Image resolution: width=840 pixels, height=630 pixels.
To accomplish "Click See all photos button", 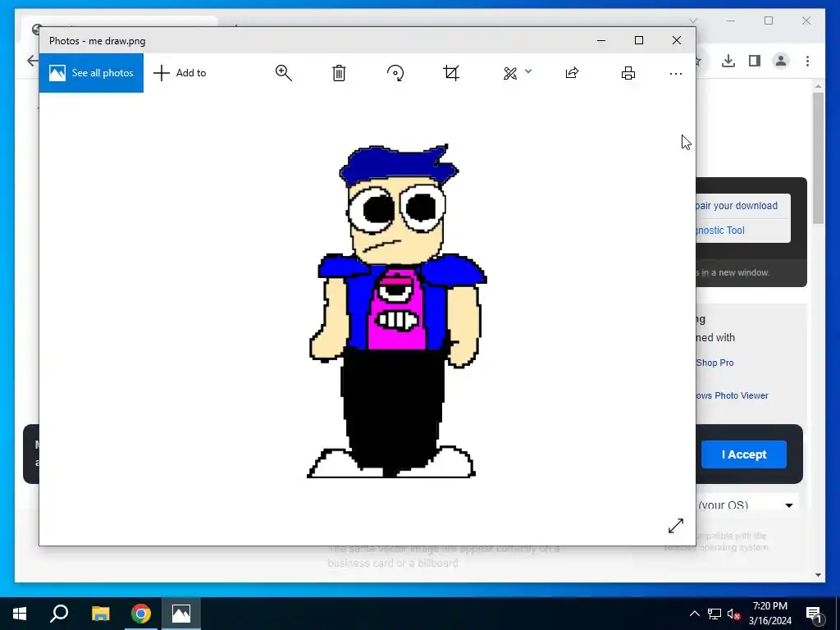I will (x=91, y=73).
